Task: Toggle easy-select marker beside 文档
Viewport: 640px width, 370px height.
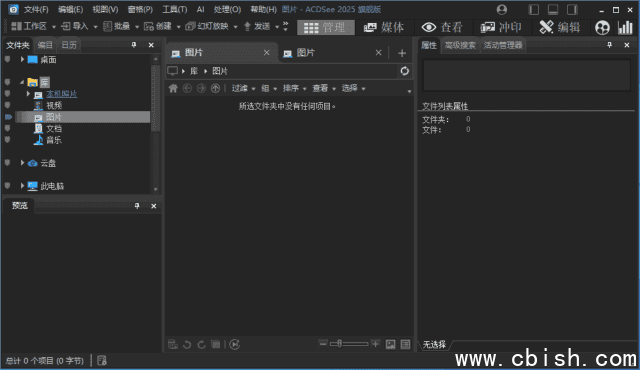Action: point(7,128)
